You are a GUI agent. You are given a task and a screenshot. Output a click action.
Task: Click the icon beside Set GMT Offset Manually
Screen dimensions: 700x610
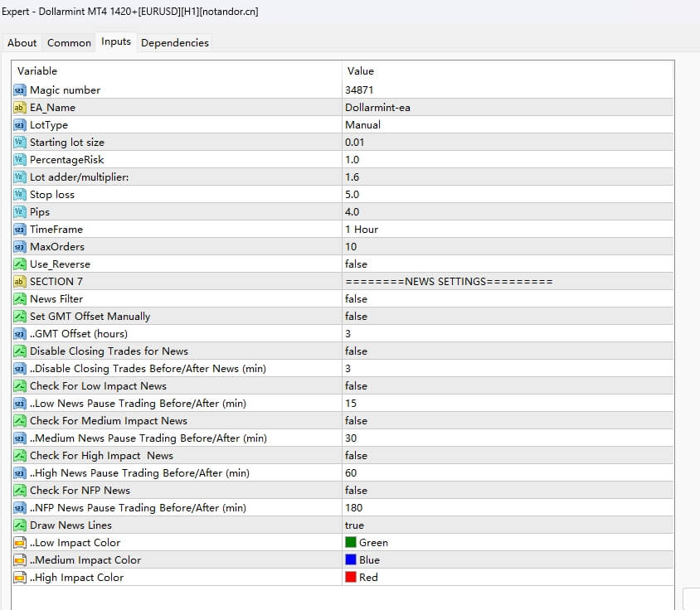20,317
